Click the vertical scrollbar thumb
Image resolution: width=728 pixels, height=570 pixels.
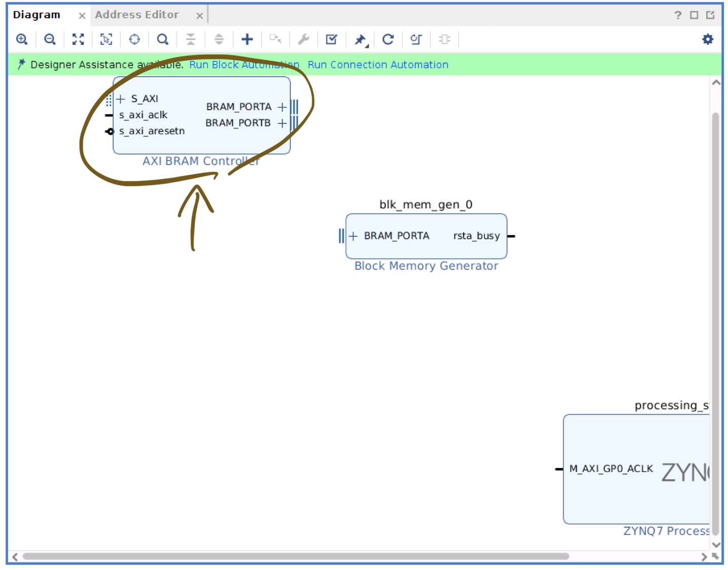716,324
